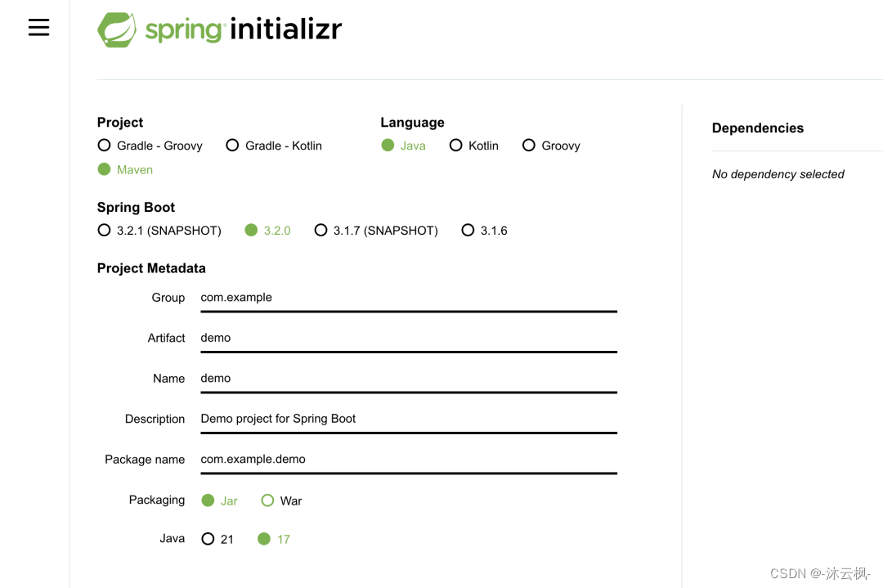Select Spring Boot version 3.2.0

point(268,231)
